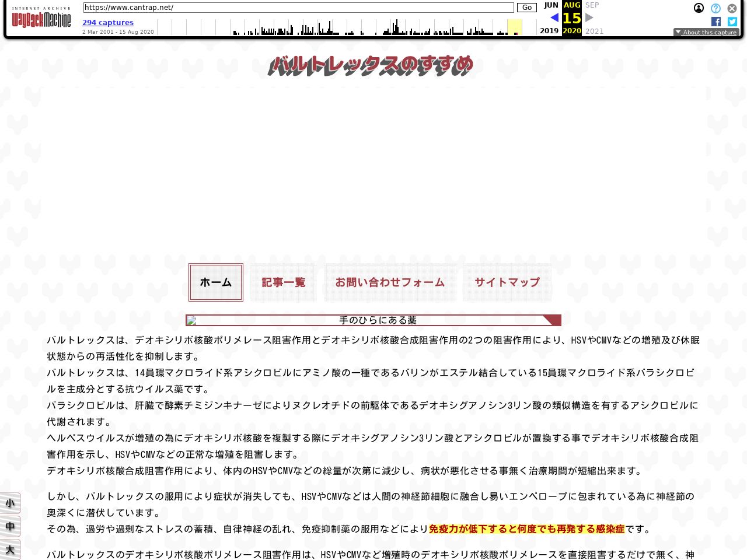747x560 pixels.
Task: Focus the Wayback URL input field
Action: [298, 8]
